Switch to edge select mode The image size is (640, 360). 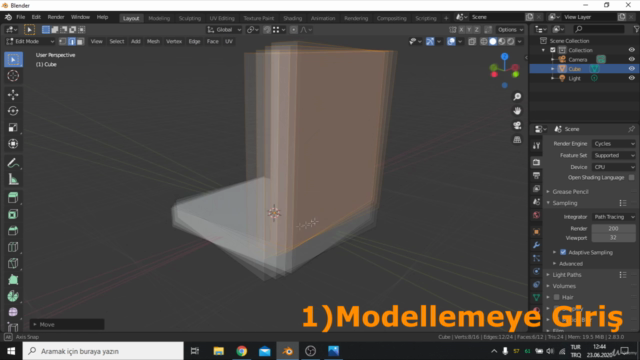(x=71, y=41)
